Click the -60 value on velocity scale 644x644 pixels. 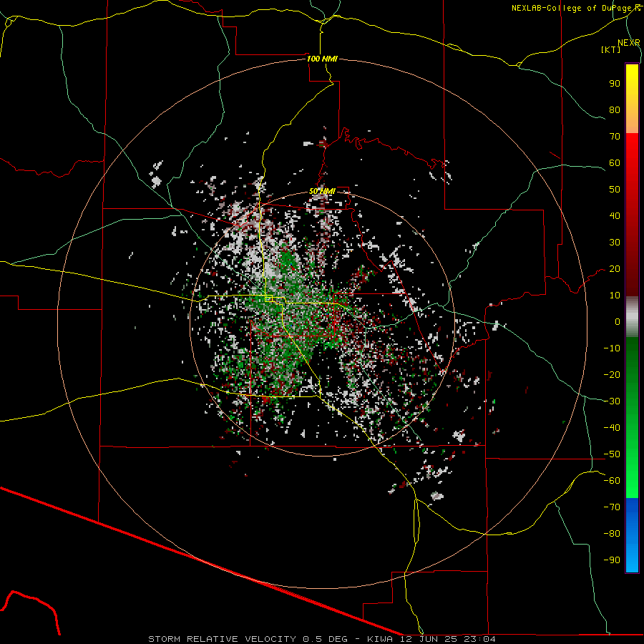pyautogui.click(x=612, y=481)
